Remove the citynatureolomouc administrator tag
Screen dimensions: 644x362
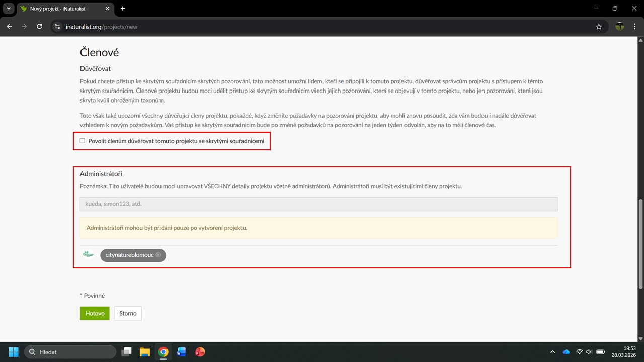tap(158, 255)
